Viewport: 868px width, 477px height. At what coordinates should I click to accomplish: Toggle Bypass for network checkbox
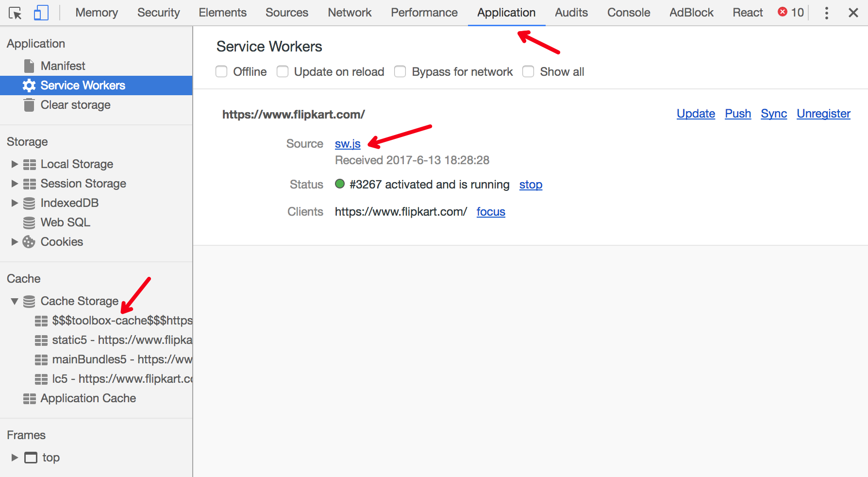pyautogui.click(x=400, y=71)
